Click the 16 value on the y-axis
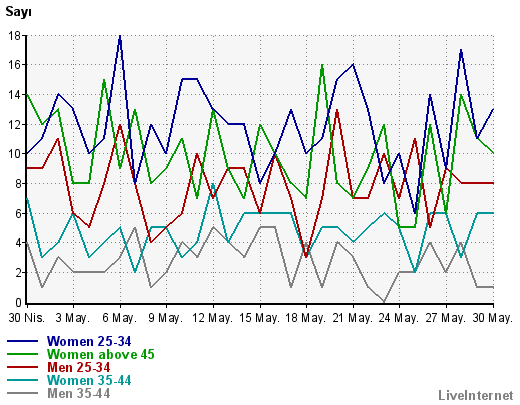 (15, 65)
